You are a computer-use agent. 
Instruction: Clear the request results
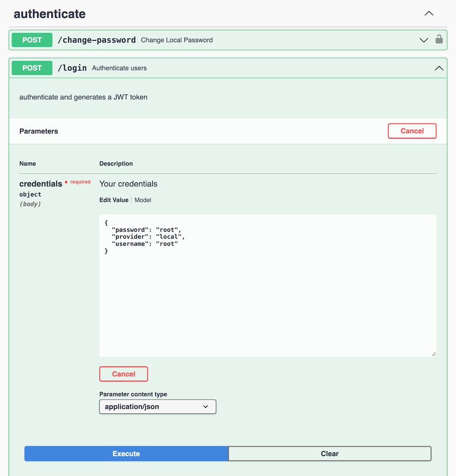(x=330, y=454)
